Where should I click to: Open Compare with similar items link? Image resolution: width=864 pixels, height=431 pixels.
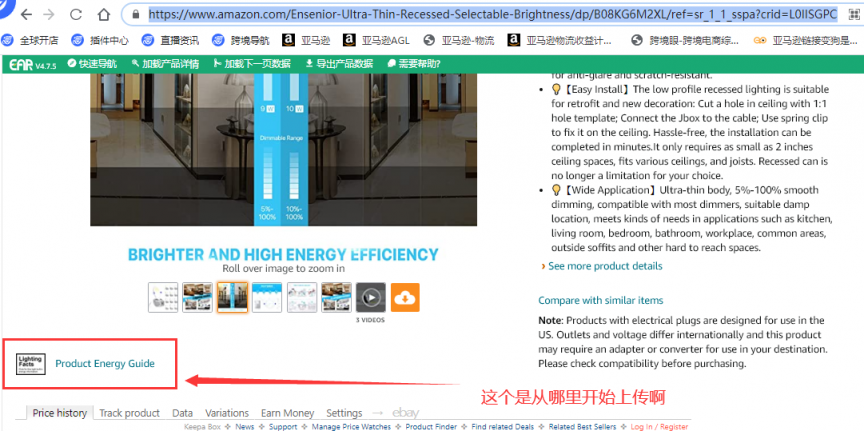tap(601, 300)
